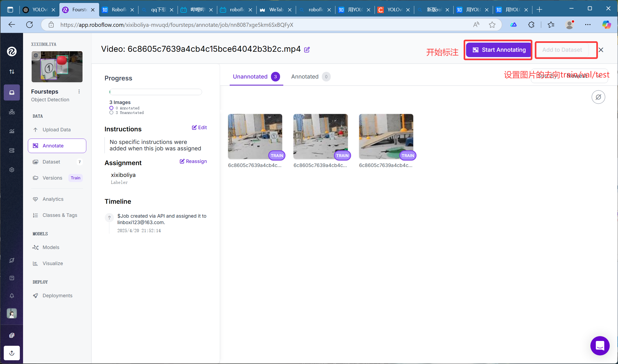The width and height of the screenshot is (618, 364).
Task: Click the pencil icon beside video title
Action: click(x=307, y=50)
